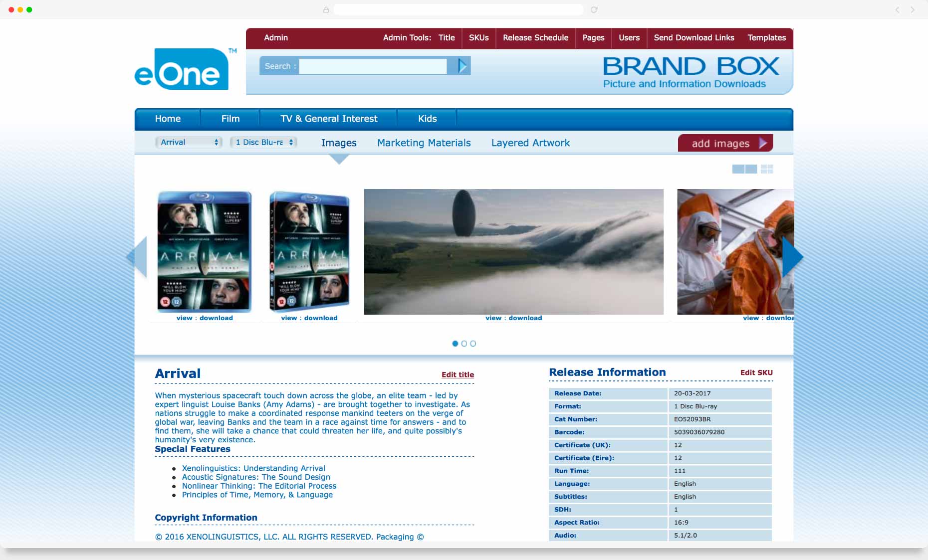Viewport: 928px width, 560px height.
Task: Click view under angled packshot
Action: coord(289,318)
